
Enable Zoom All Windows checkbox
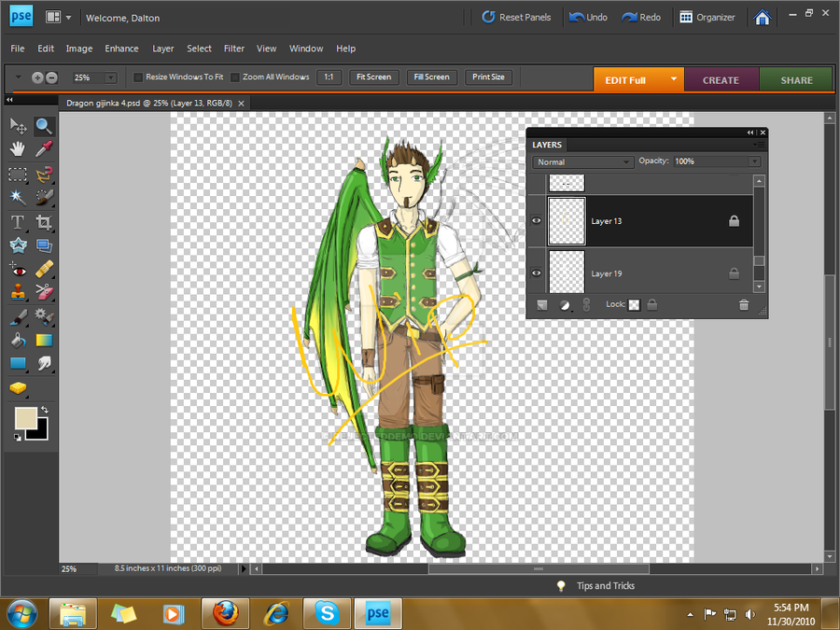234,77
